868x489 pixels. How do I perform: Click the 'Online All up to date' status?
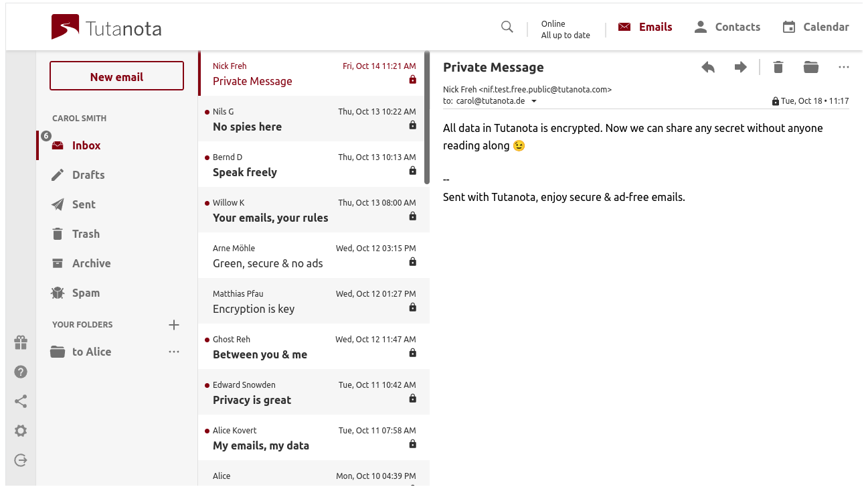click(566, 29)
